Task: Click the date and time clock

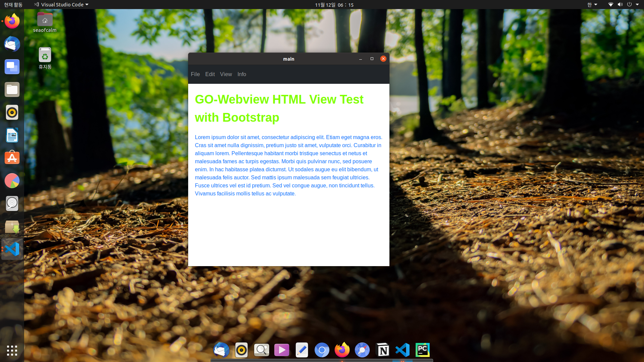Action: (x=334, y=5)
